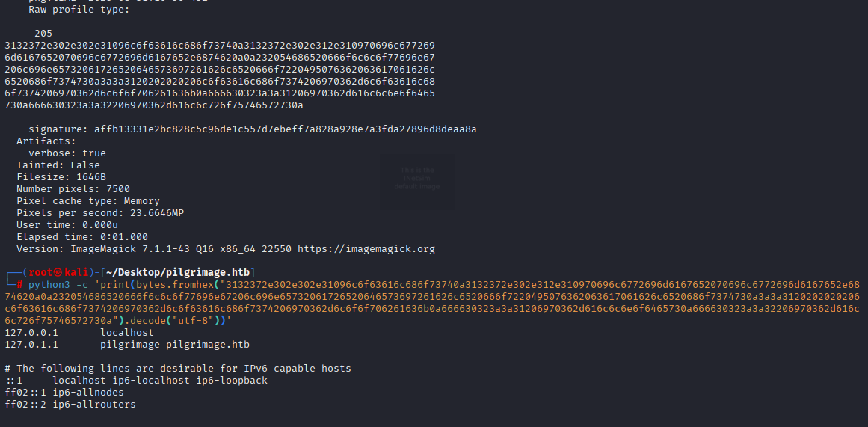This screenshot has width=868, height=427.
Task: Click the red root username in prompt
Action: tap(41, 272)
